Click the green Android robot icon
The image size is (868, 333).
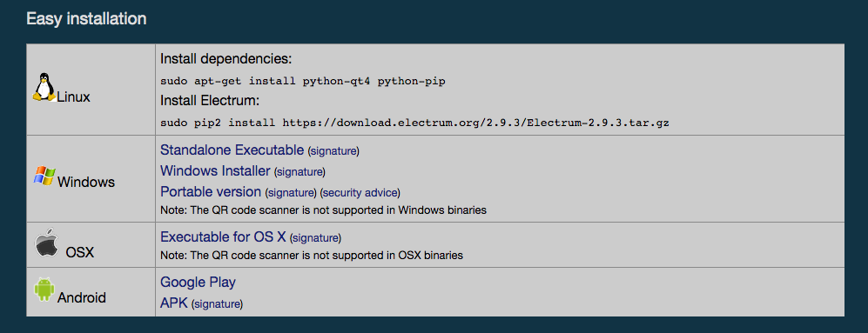click(x=44, y=290)
